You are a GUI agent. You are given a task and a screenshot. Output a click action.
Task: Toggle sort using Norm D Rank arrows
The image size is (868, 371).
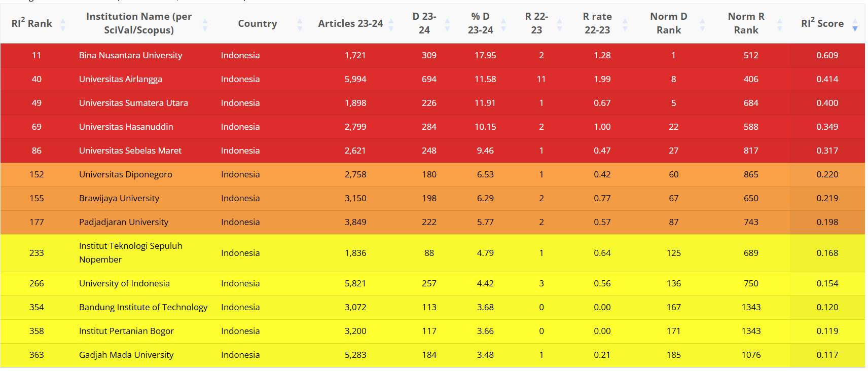702,24
